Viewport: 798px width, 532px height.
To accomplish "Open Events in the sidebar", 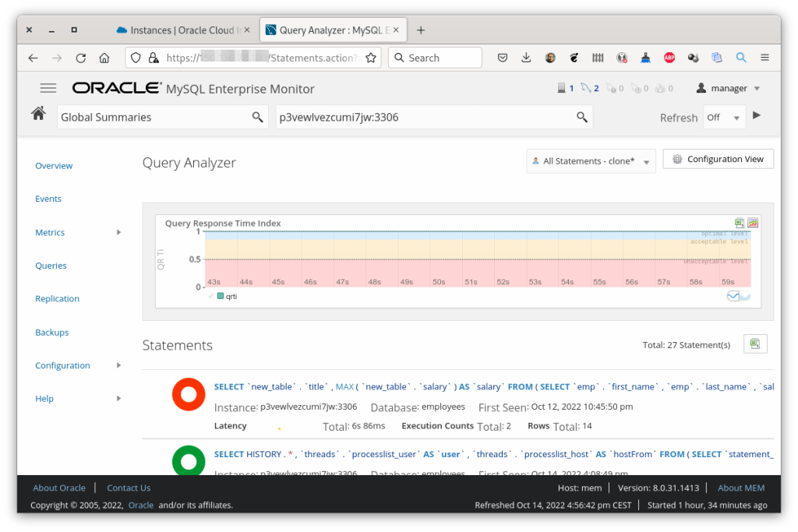I will [x=48, y=199].
